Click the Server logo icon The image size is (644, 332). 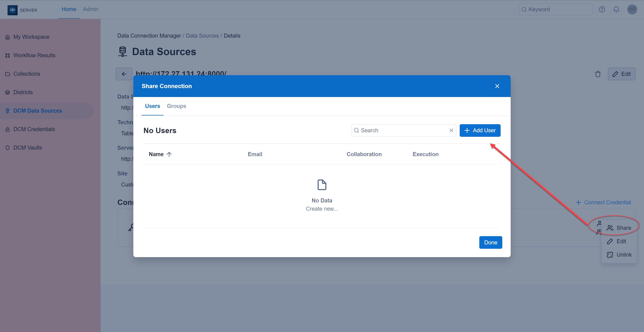pyautogui.click(x=12, y=10)
